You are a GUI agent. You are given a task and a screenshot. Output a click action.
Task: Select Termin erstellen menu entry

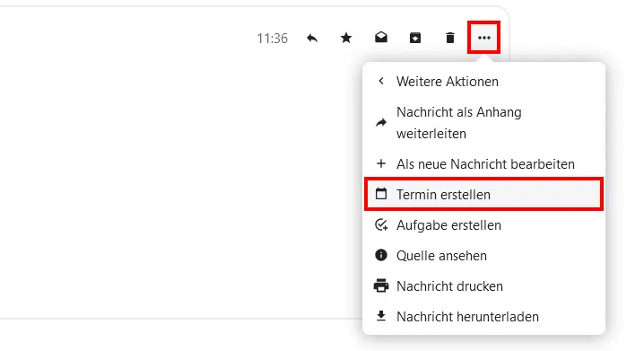pos(483,195)
